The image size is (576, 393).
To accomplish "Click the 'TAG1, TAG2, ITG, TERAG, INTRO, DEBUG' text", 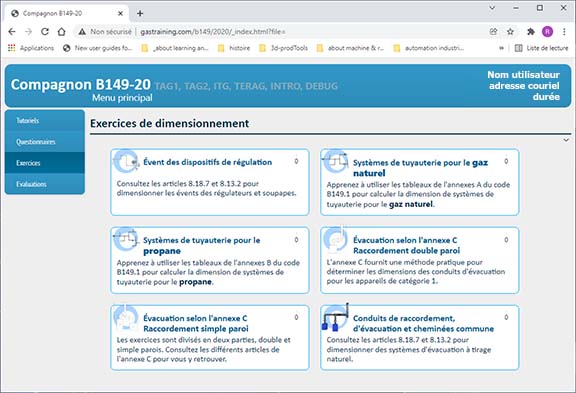I will (246, 86).
